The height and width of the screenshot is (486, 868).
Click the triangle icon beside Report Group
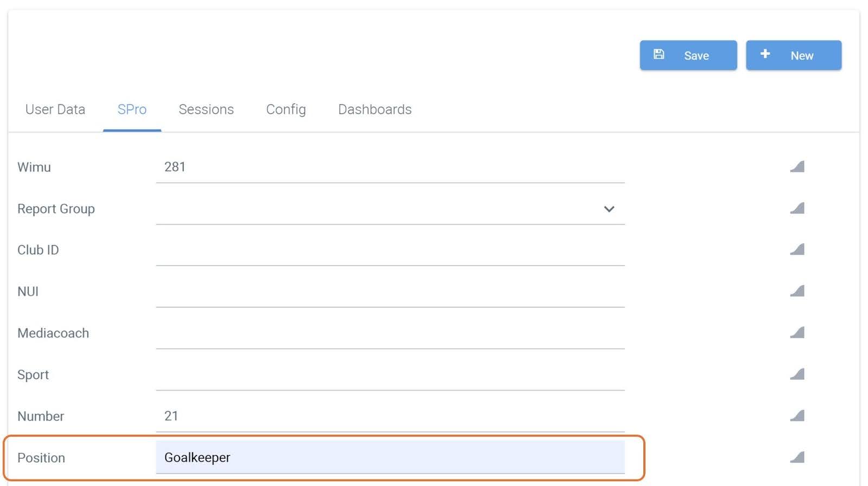(x=797, y=209)
